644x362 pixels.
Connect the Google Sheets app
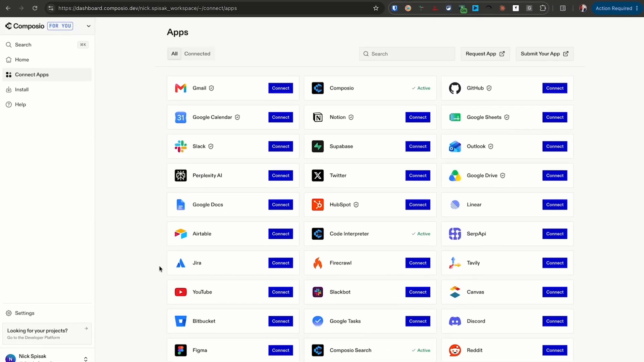[555, 117]
